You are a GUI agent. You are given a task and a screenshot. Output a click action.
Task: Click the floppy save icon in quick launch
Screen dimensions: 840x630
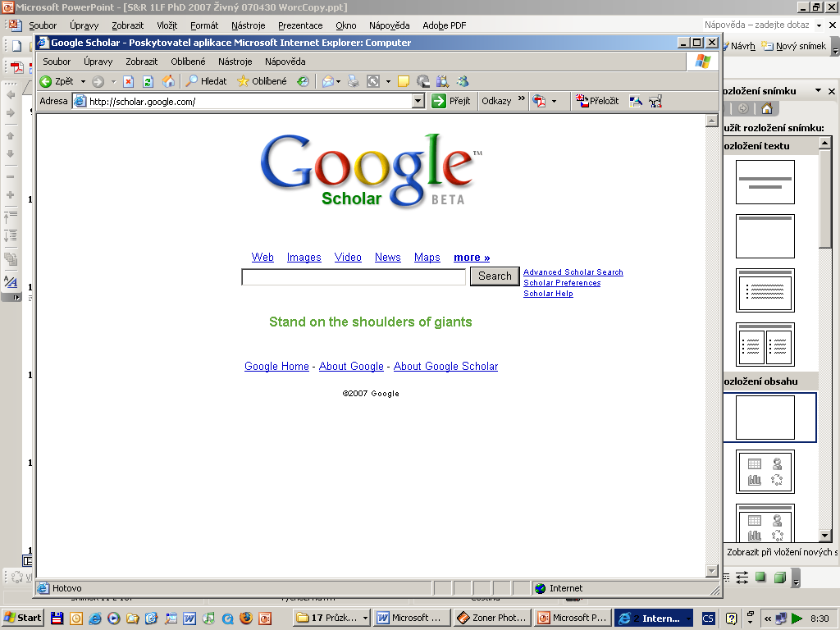pyautogui.click(x=57, y=619)
